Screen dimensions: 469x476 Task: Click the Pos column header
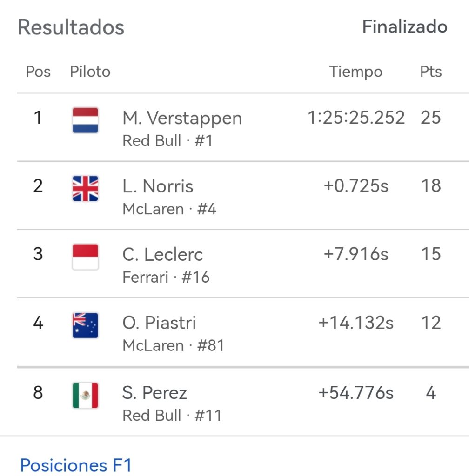coord(38,72)
